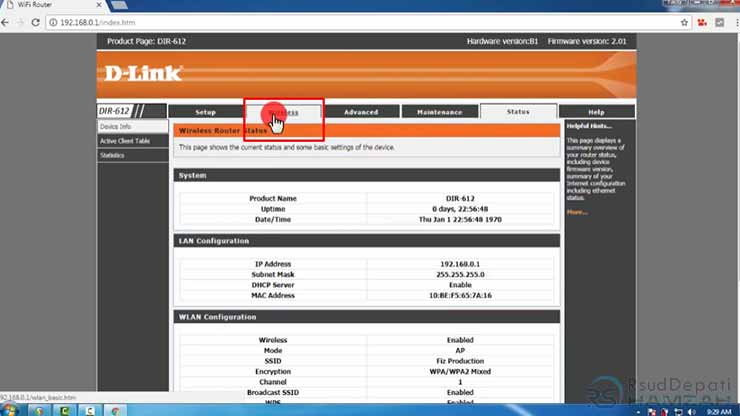Open the Wireless tab

click(x=283, y=112)
